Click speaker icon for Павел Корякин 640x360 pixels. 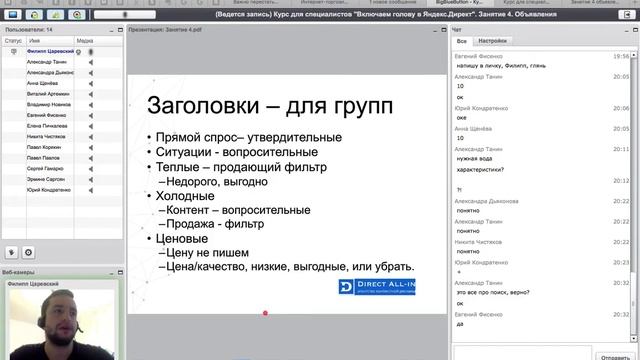[x=91, y=148]
